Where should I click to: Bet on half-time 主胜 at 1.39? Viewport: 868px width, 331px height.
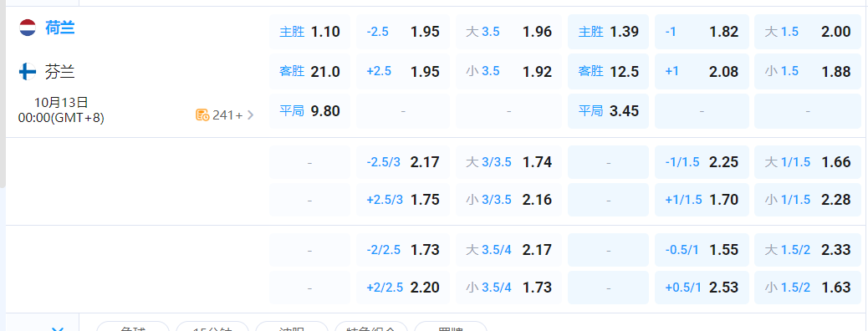pos(609,32)
